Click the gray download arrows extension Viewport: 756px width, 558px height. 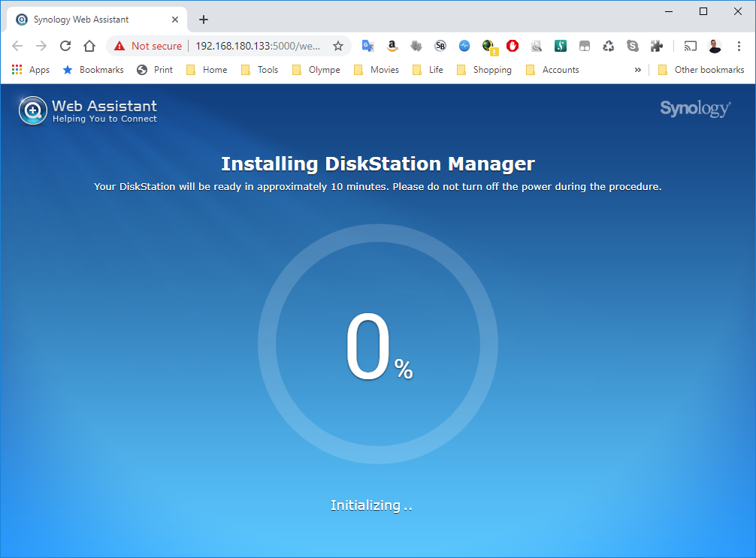click(x=416, y=46)
